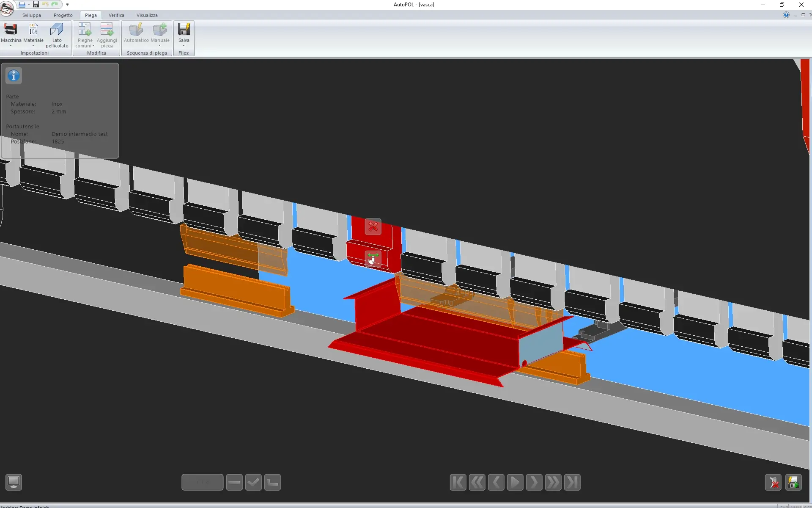Open the Macchina settings dropdown
The height and width of the screenshot is (508, 812).
[x=11, y=45]
